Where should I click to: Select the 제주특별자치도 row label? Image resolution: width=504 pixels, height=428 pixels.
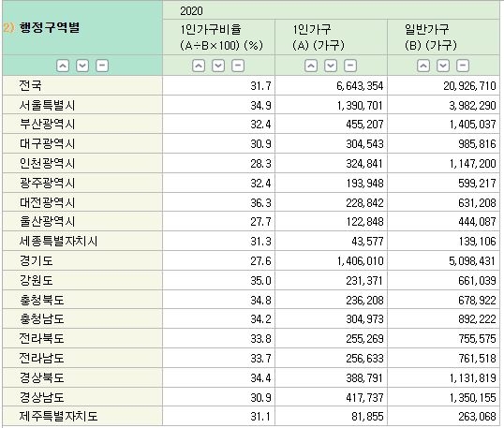[x=58, y=416]
